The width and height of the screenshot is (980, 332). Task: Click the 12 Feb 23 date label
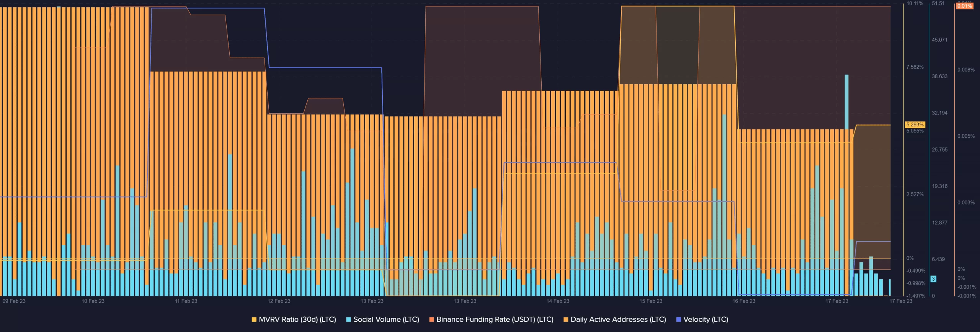pyautogui.click(x=279, y=301)
